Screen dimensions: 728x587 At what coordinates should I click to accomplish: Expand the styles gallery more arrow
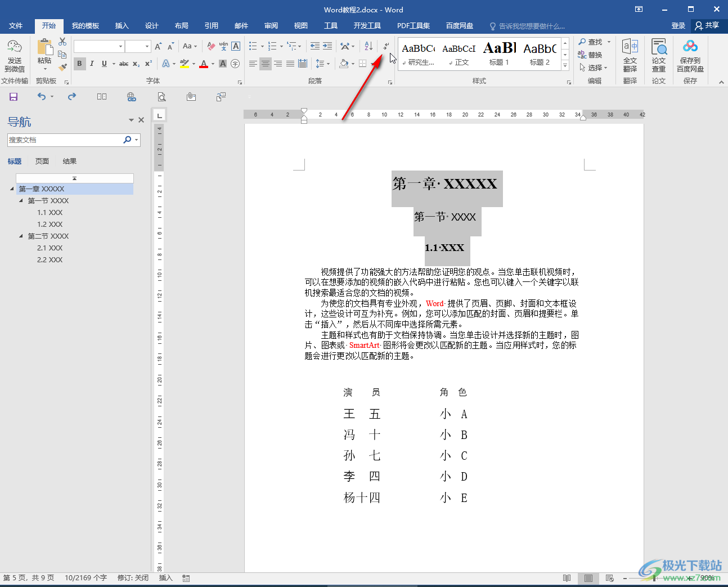(x=565, y=66)
